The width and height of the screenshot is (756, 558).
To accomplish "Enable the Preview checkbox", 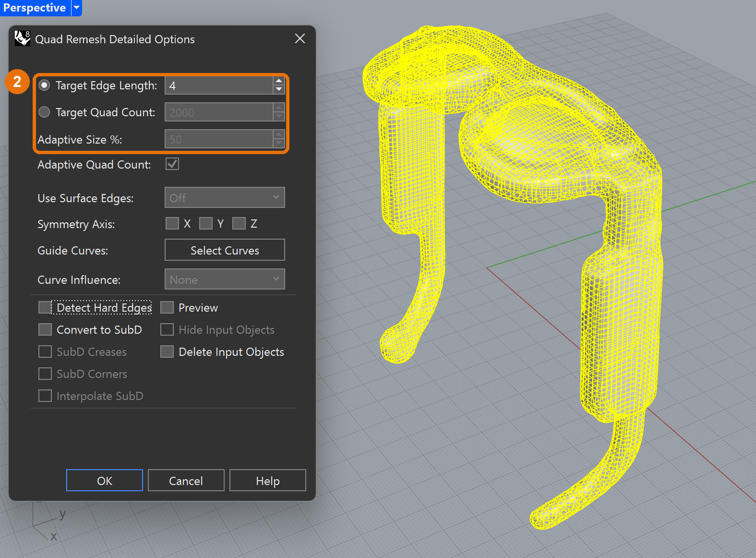I will (167, 307).
